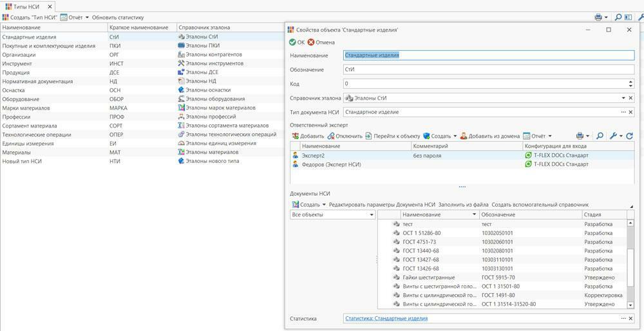This screenshot has width=644, height=331.
Task: Click the Эталоны сортамента материалов icon
Action: pyautogui.click(x=182, y=126)
